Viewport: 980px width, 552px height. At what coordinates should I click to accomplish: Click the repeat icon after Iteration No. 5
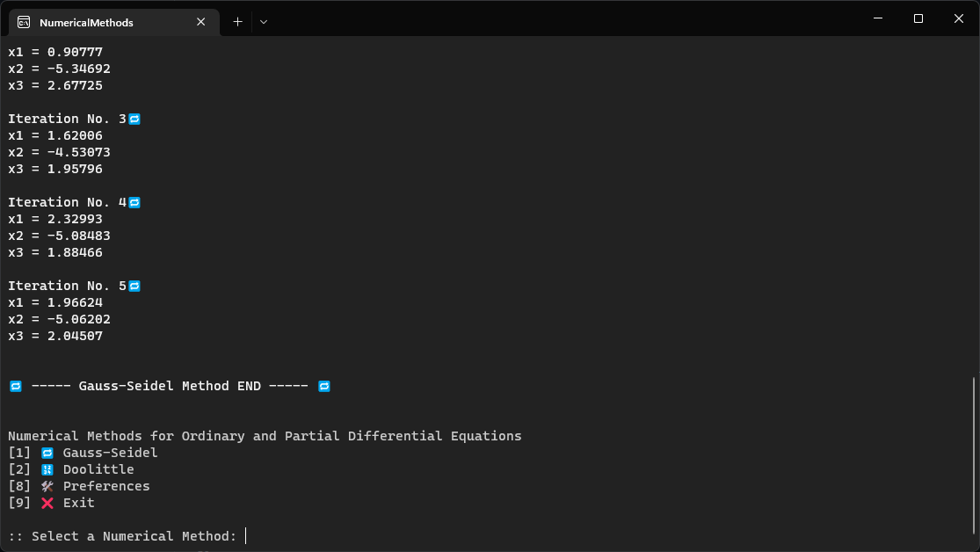tap(134, 286)
